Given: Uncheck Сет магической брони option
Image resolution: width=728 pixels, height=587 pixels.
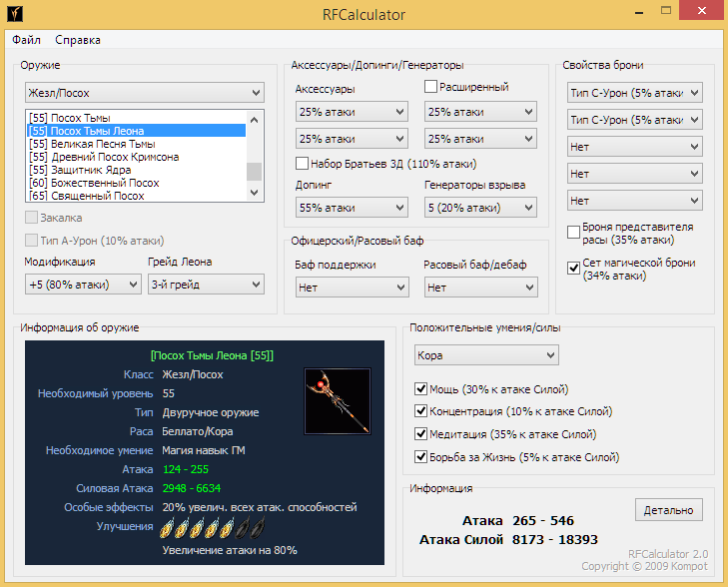Looking at the screenshot, I should tap(573, 267).
